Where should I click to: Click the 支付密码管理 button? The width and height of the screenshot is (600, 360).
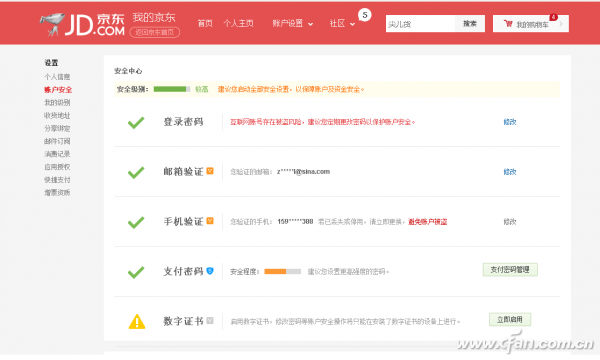(510, 270)
